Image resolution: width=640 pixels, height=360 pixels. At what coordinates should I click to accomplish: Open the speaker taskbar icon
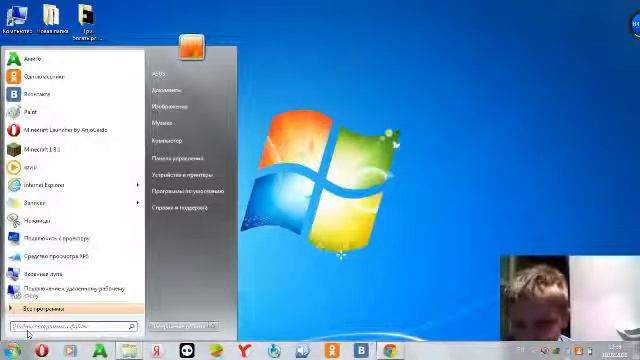click(302, 351)
